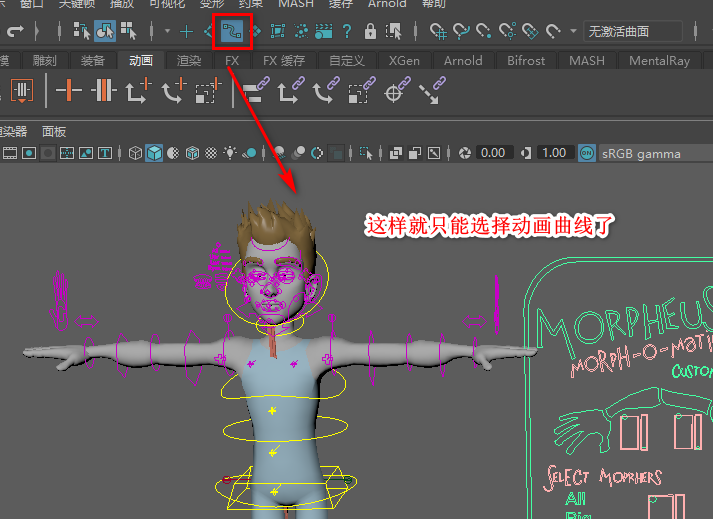Click Set Key on Rotate icon
Viewport: 713px width, 519px height.
pyautogui.click(x=174, y=90)
